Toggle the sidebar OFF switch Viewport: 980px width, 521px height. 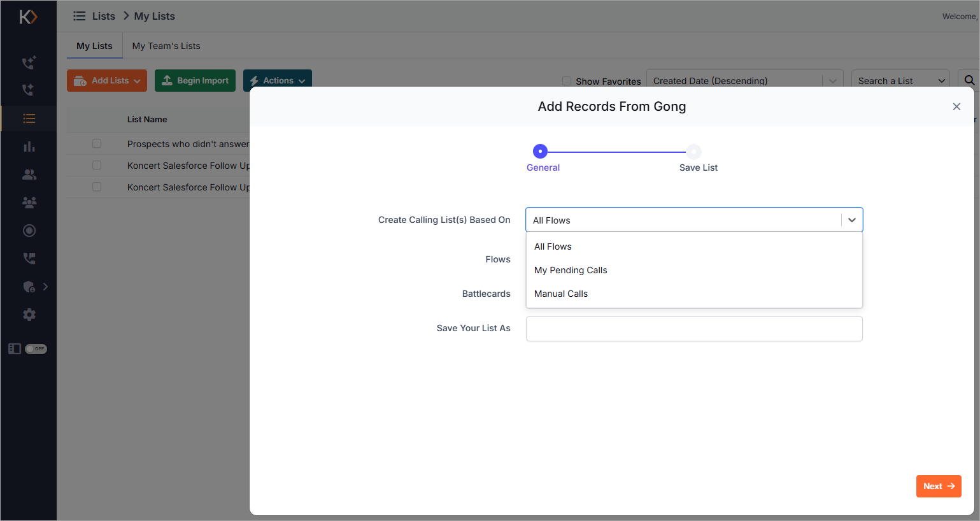(36, 348)
